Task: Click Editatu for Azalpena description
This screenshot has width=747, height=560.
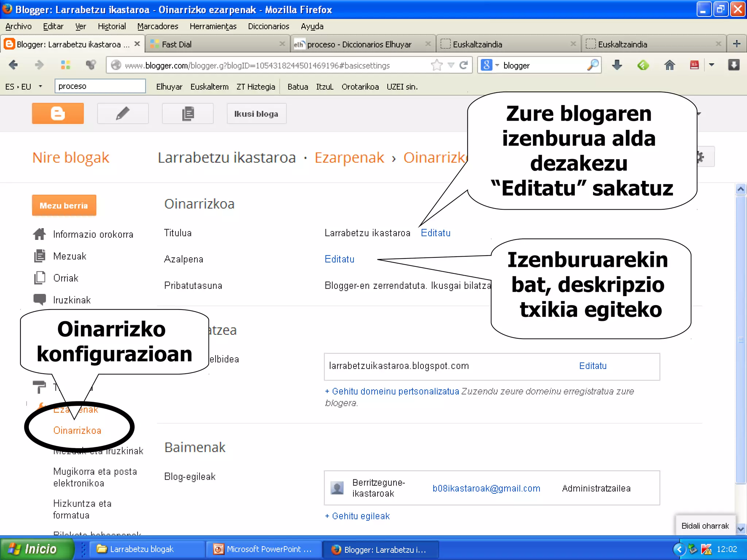Action: click(340, 259)
